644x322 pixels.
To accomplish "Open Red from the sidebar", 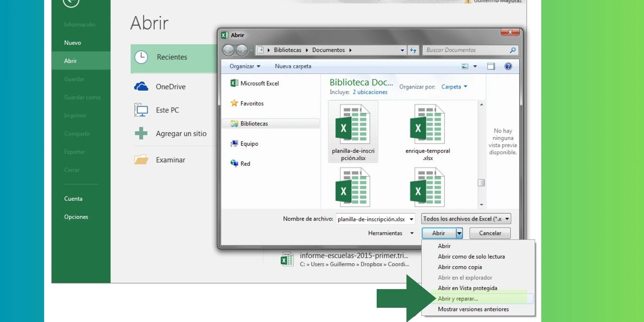I will point(233,164).
